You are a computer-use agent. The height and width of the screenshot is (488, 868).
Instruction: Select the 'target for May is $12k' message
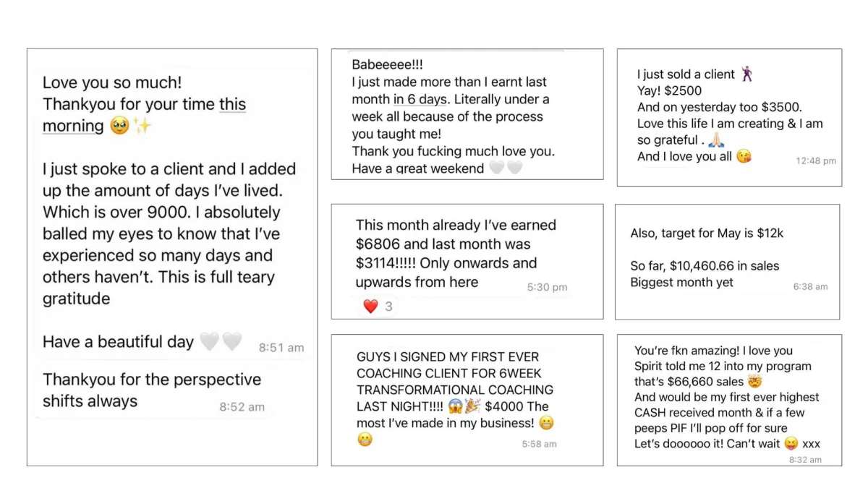(727, 262)
